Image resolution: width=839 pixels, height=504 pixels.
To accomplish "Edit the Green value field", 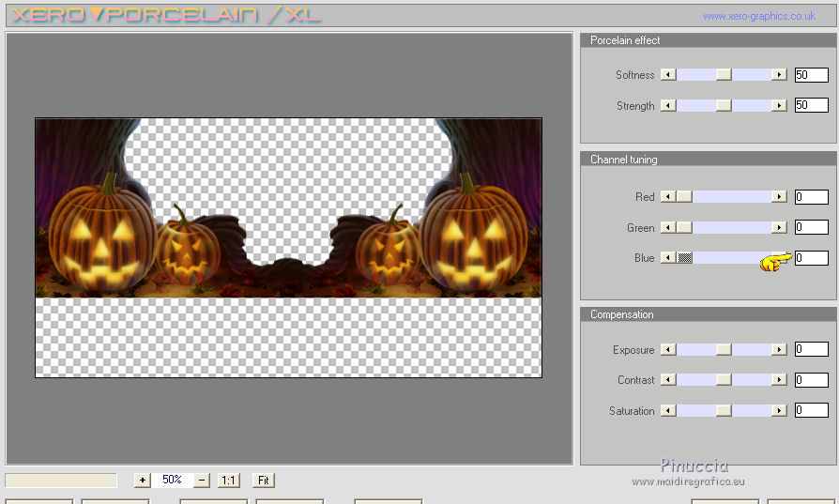I will point(811,227).
